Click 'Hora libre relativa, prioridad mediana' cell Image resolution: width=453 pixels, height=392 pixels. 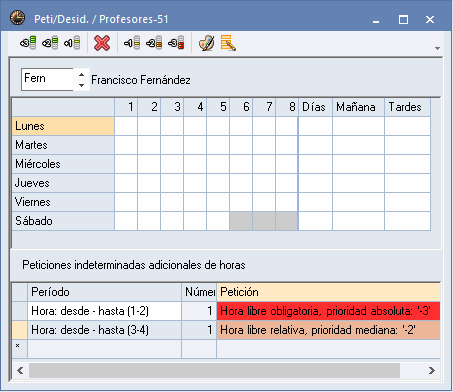pos(329,330)
